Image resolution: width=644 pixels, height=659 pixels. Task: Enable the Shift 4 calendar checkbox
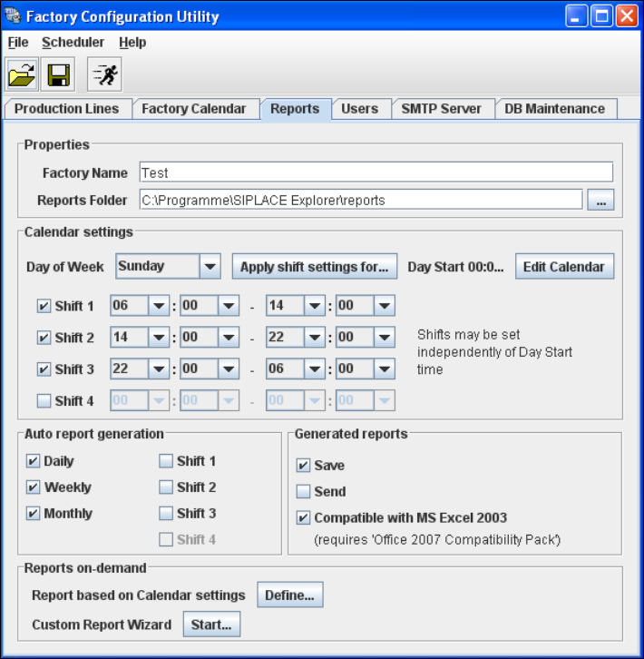[x=44, y=401]
